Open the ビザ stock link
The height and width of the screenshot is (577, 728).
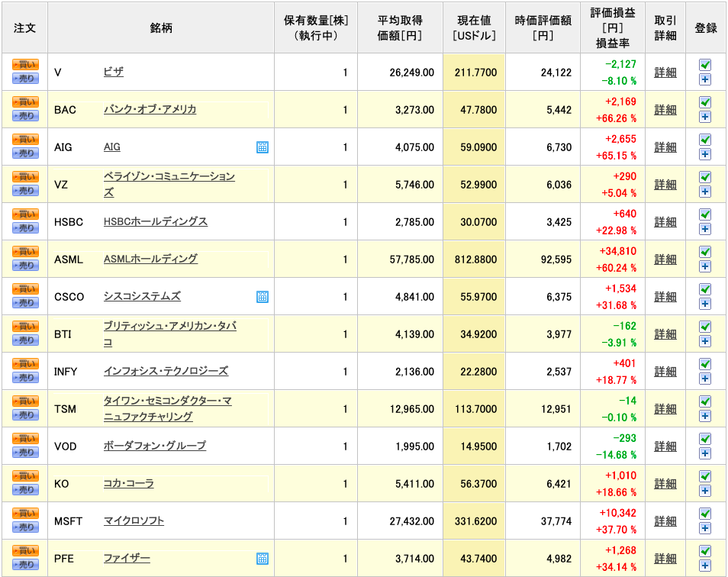(114, 72)
